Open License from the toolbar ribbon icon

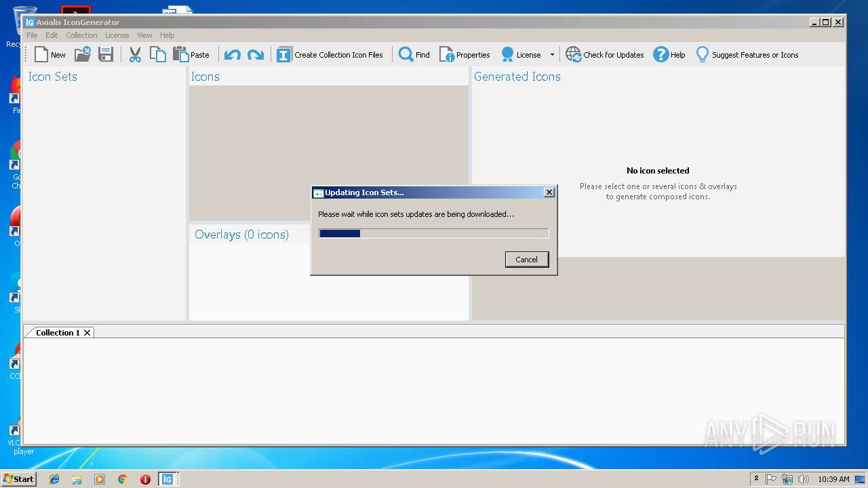pos(521,55)
